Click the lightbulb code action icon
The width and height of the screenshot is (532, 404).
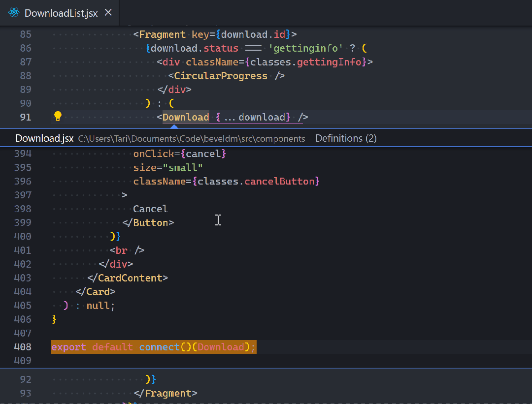(58, 117)
